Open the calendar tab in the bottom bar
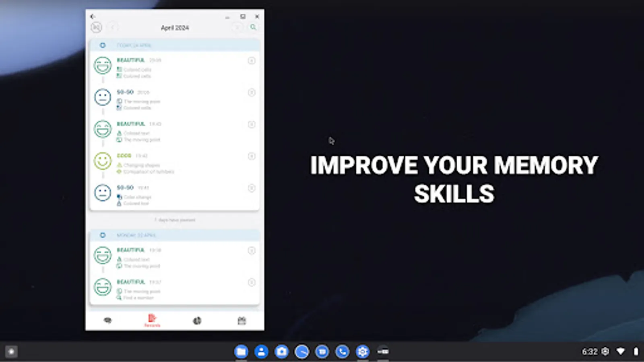Screen dimensions: 644x362 point(242,321)
